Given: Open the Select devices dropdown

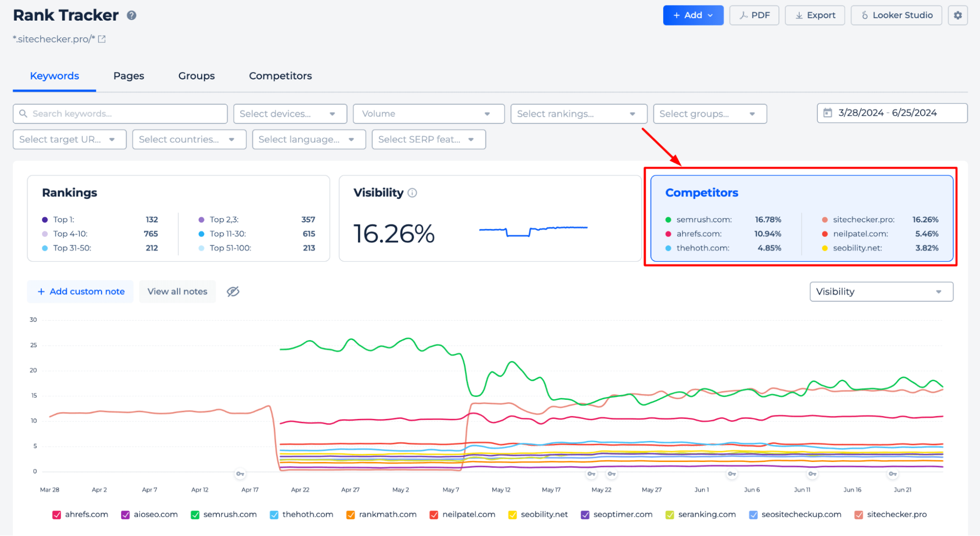Looking at the screenshot, I should tap(290, 114).
